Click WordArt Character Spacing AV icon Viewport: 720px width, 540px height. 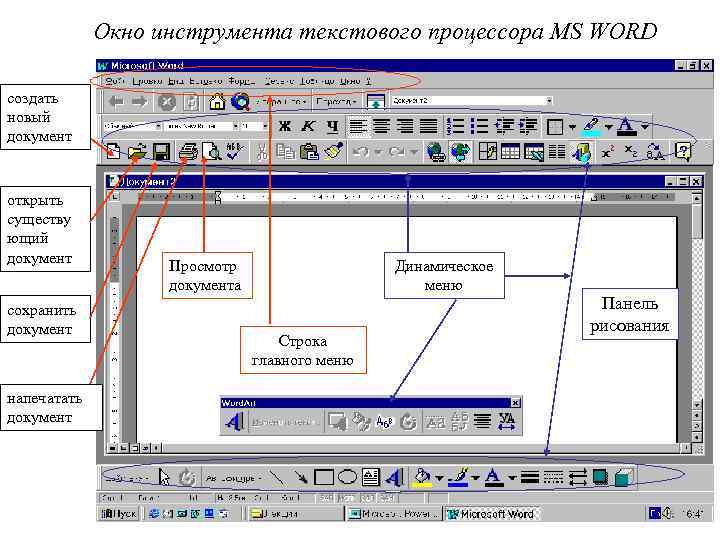click(507, 421)
